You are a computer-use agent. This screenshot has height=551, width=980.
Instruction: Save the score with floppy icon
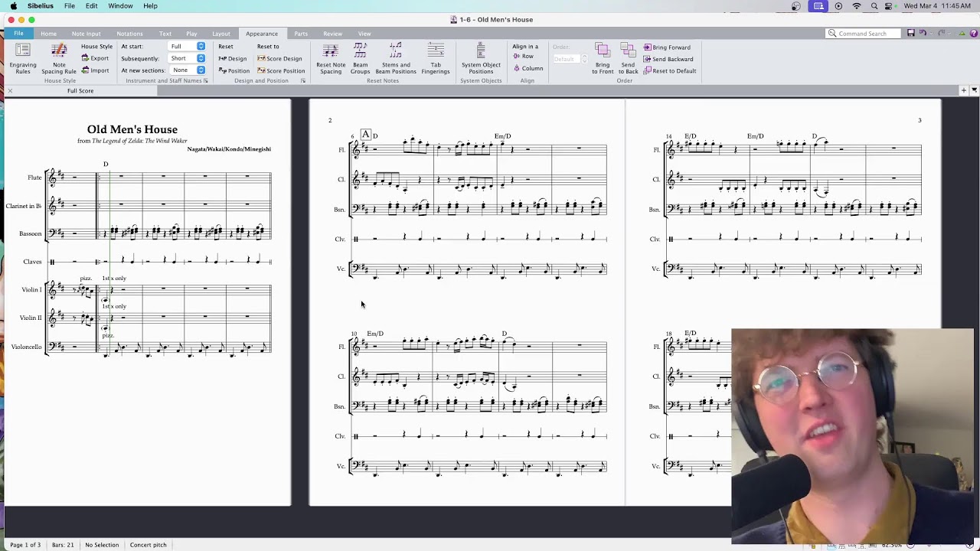[x=910, y=33]
